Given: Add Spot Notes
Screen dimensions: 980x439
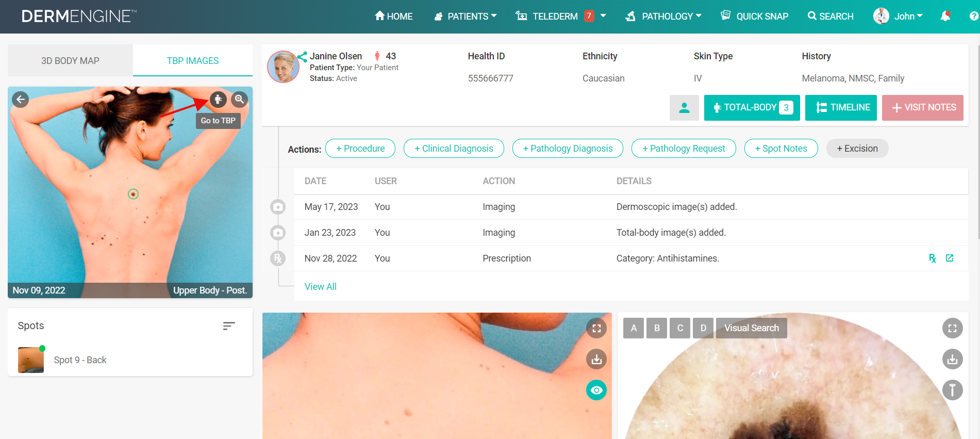Looking at the screenshot, I should point(781,149).
